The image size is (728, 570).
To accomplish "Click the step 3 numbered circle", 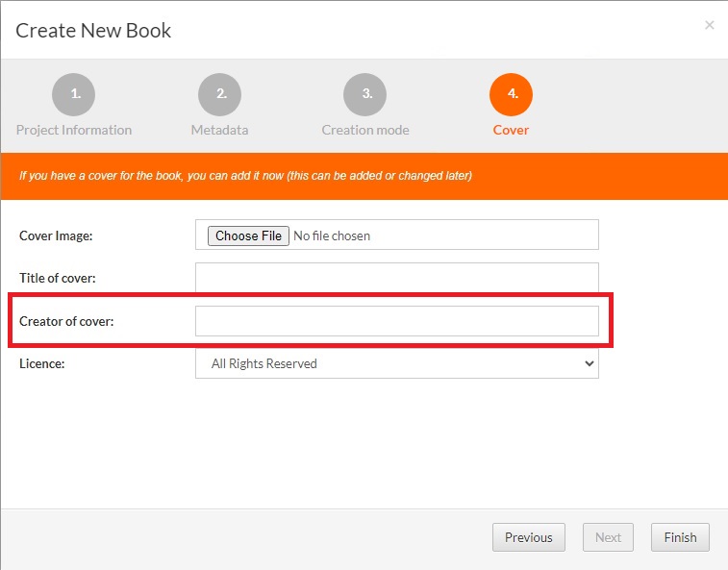I will coord(365,94).
